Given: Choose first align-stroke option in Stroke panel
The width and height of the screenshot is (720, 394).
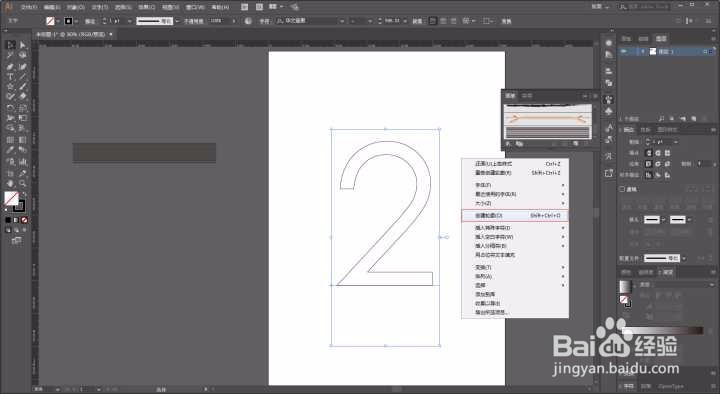Looking at the screenshot, I should pyautogui.click(x=649, y=175).
